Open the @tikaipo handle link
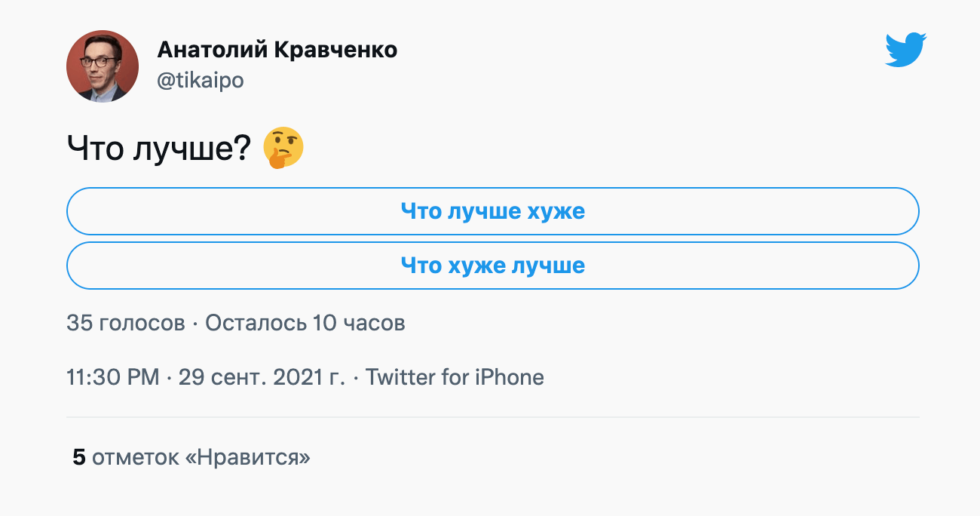This screenshot has height=516, width=980. pos(200,80)
